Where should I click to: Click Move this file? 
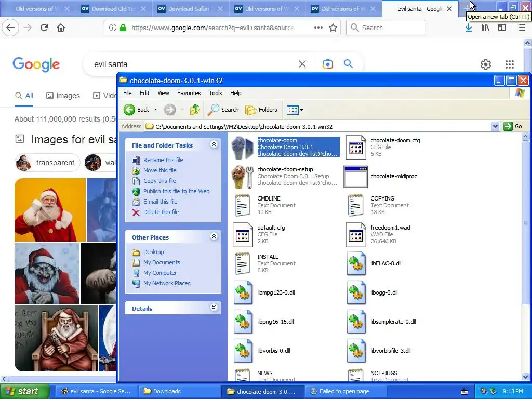pos(160,170)
